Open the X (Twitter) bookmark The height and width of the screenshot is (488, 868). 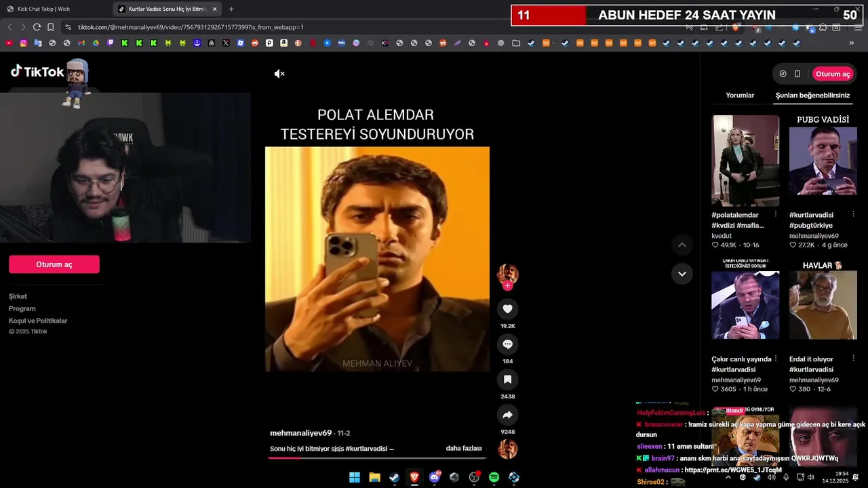(226, 43)
